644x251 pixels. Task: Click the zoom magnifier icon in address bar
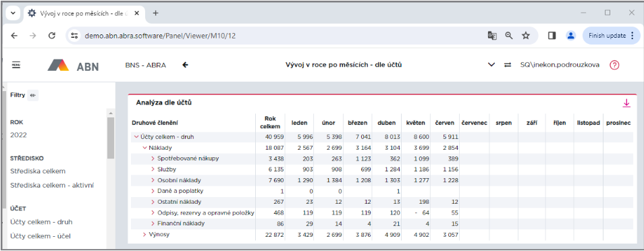(x=509, y=36)
